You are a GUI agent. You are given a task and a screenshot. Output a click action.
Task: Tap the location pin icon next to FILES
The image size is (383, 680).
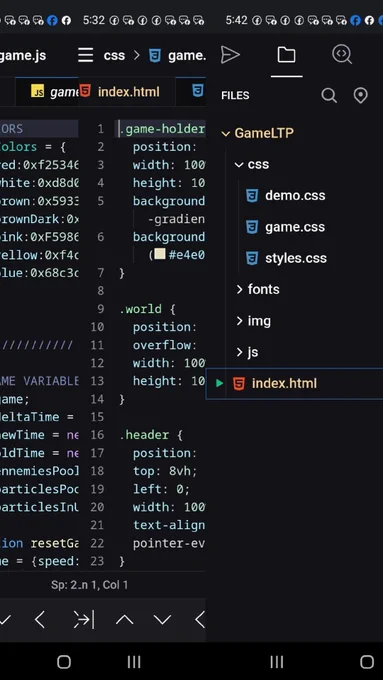(360, 95)
